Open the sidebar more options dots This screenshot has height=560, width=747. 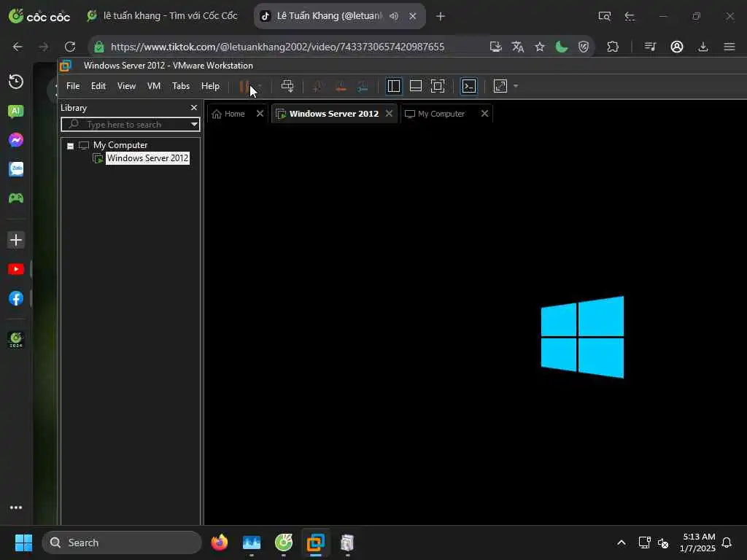pyautogui.click(x=16, y=507)
